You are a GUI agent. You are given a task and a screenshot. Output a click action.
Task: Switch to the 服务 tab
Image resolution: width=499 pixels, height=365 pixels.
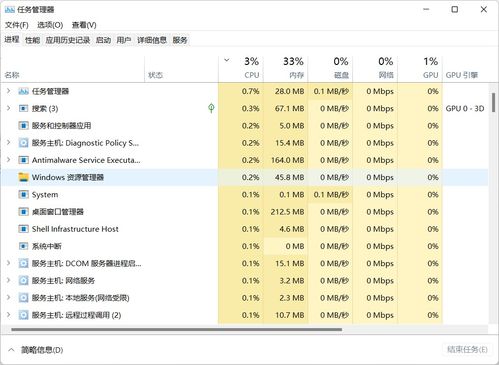pos(180,40)
